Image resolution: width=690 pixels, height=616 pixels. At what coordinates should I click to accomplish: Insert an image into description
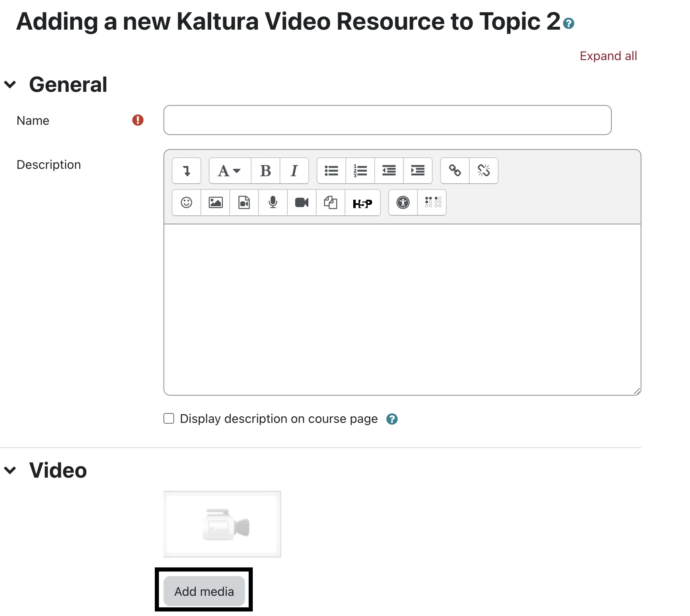215,203
